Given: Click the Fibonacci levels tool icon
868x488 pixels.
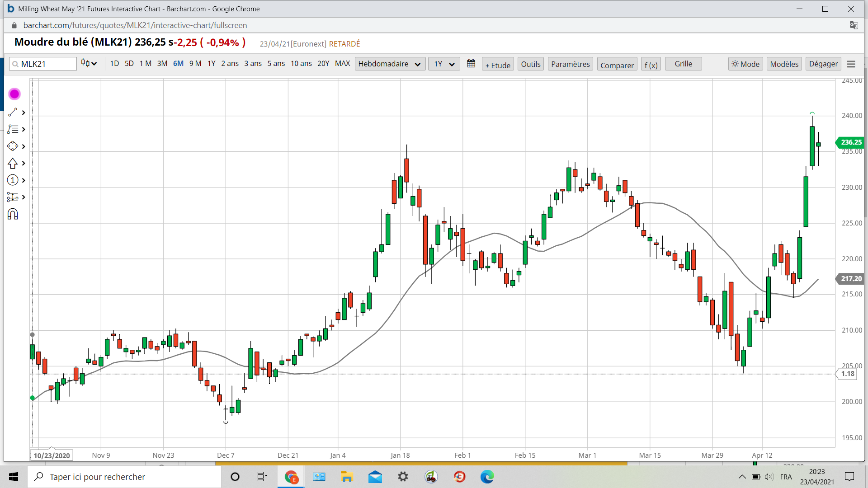Looking at the screenshot, I should tap(13, 129).
